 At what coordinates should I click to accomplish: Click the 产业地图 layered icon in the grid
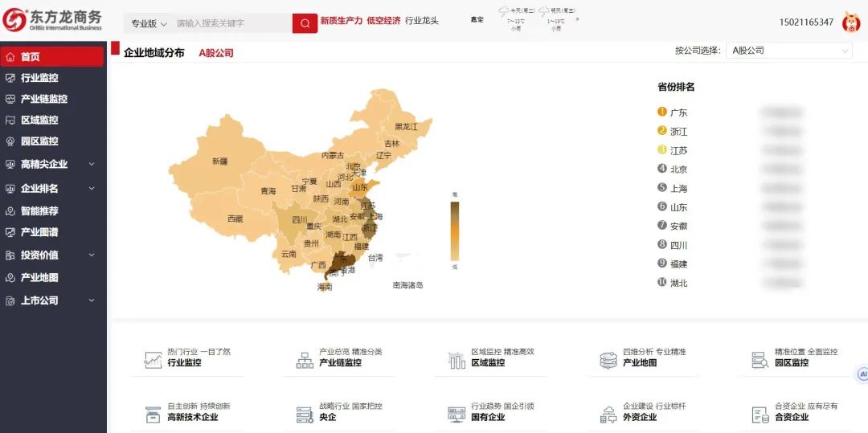[x=608, y=360]
